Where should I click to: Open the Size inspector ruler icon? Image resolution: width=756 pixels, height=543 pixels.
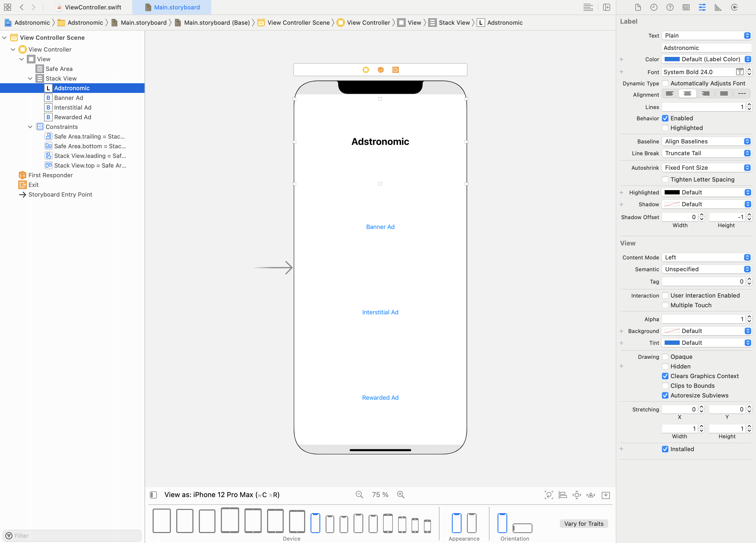[718, 7]
